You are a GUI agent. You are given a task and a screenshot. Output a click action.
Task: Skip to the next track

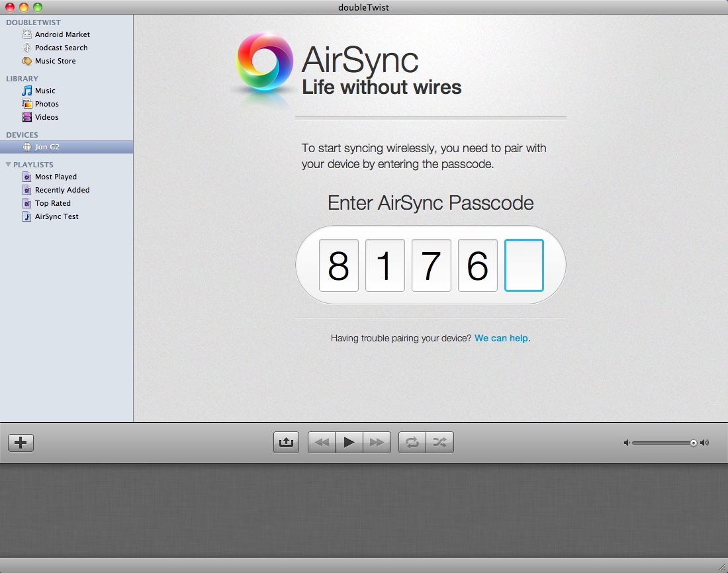point(377,442)
